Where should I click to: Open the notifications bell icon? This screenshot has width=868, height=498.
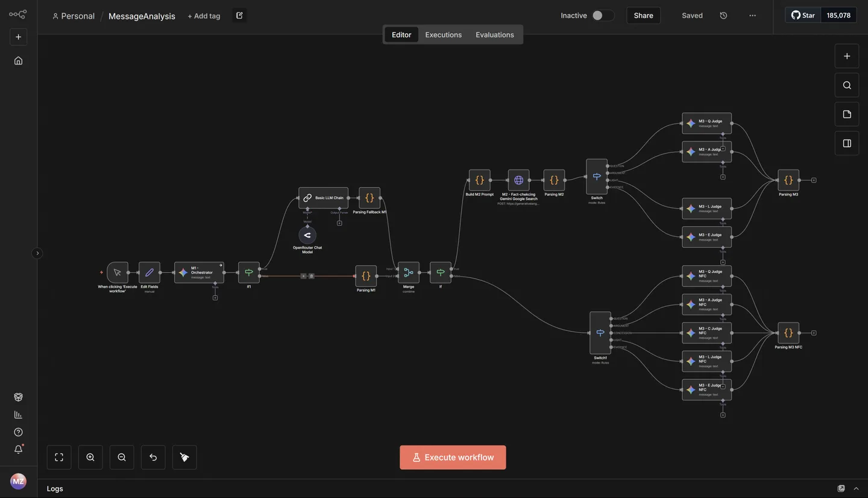coord(18,449)
